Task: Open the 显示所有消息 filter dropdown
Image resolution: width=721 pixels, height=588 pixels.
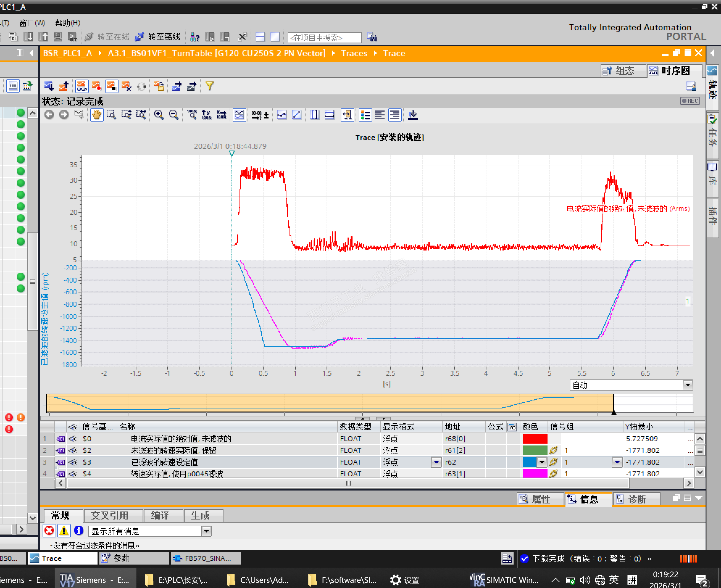Action: point(206,531)
